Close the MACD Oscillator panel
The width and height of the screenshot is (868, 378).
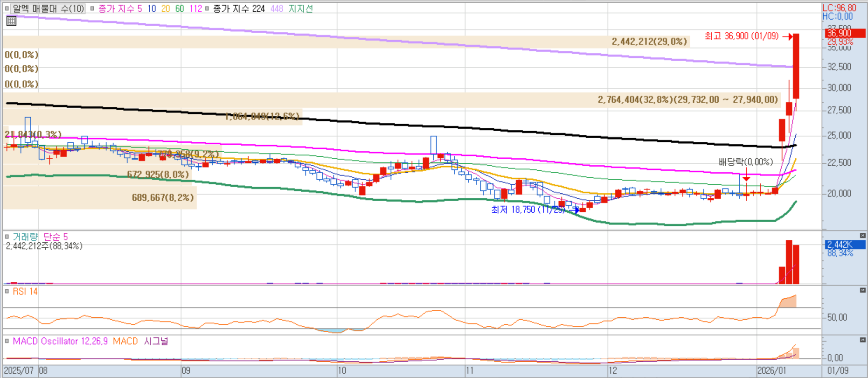coord(862,340)
